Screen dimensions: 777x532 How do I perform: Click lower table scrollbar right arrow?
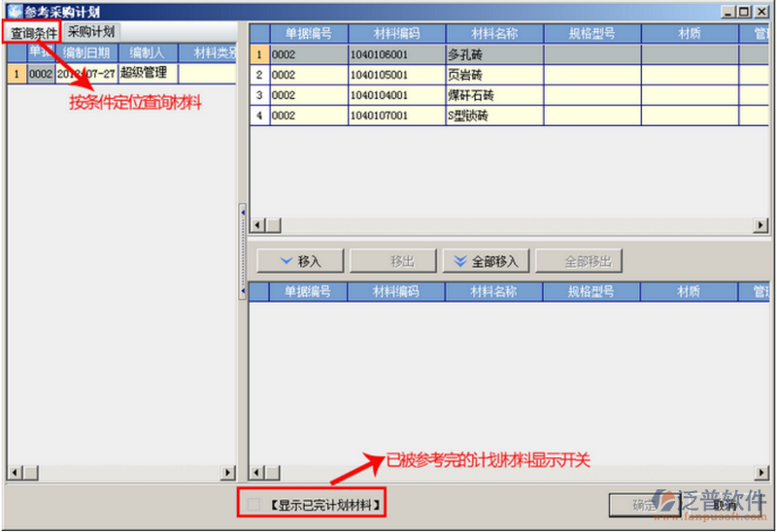[761, 473]
